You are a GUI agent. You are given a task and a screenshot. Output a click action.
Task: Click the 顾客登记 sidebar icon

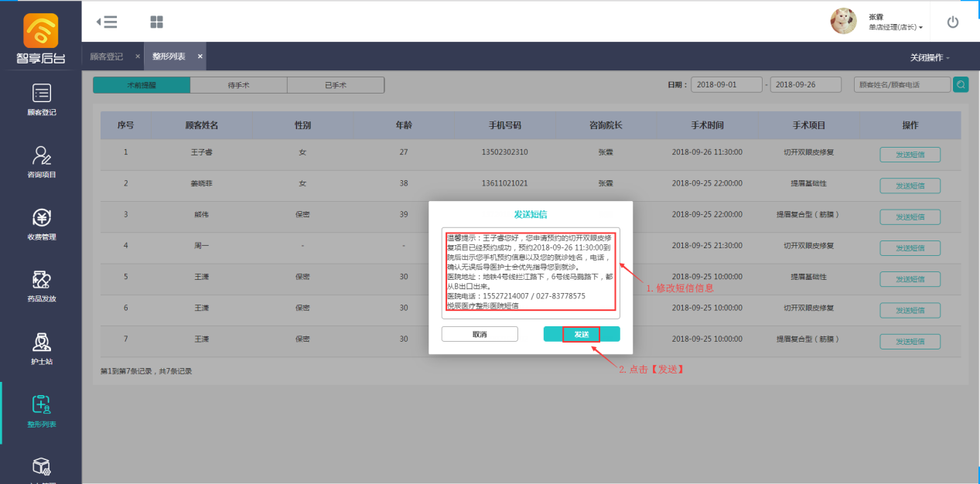pyautogui.click(x=41, y=94)
